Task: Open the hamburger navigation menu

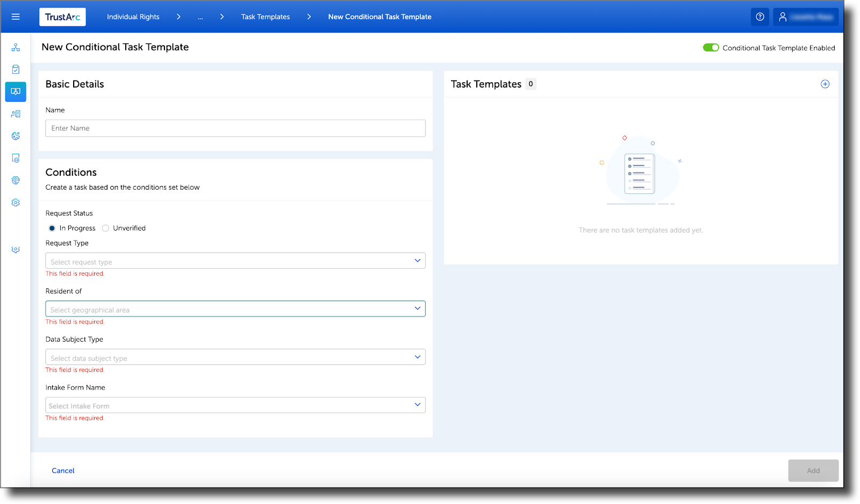Action: point(16,16)
